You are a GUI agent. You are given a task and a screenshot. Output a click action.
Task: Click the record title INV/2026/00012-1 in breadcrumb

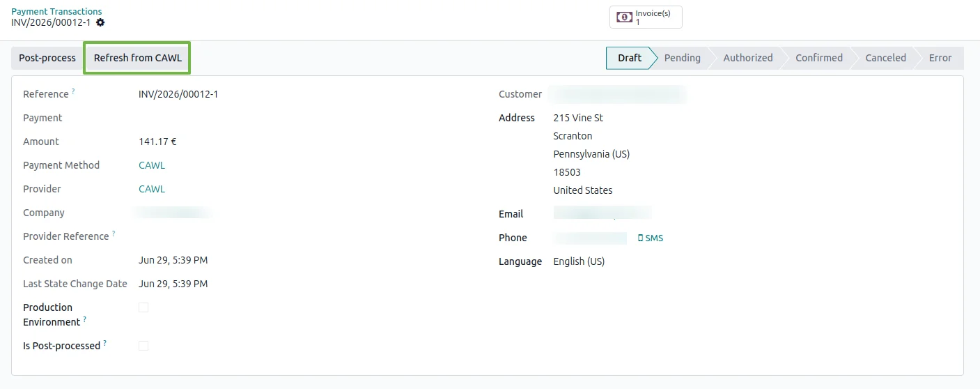[51, 22]
